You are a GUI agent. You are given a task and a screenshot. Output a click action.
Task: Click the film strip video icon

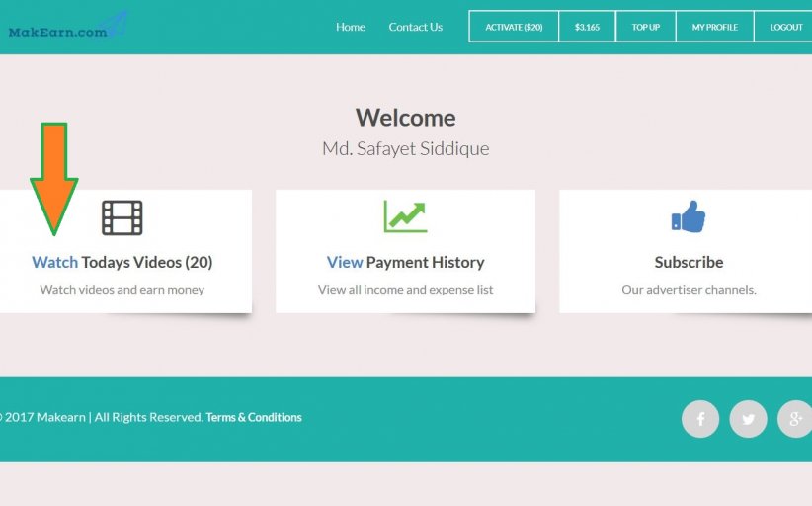[x=122, y=217]
